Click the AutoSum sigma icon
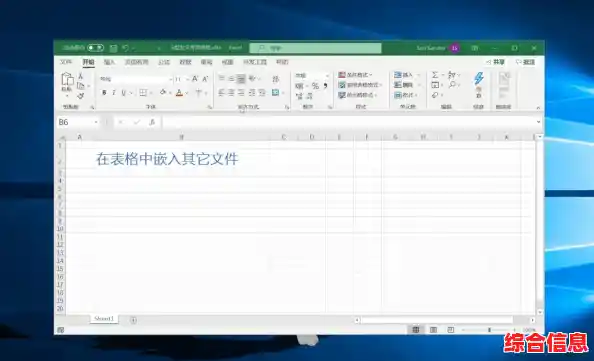594x361 pixels. tap(435, 75)
